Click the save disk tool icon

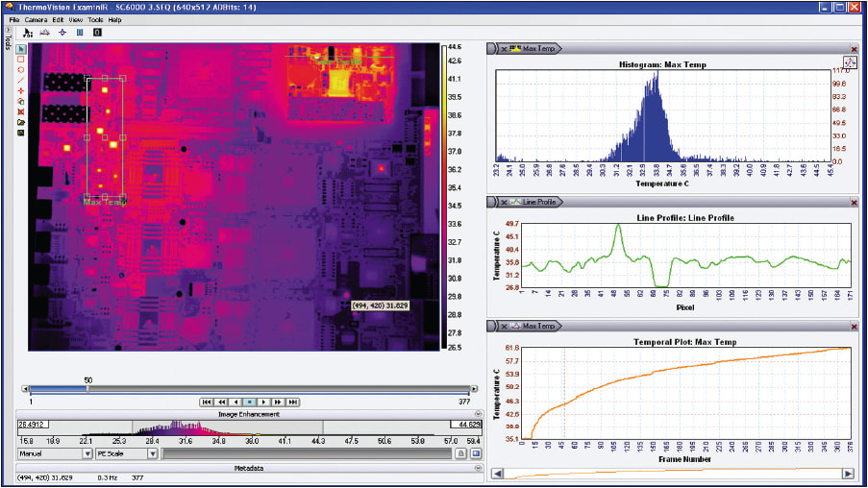21,133
